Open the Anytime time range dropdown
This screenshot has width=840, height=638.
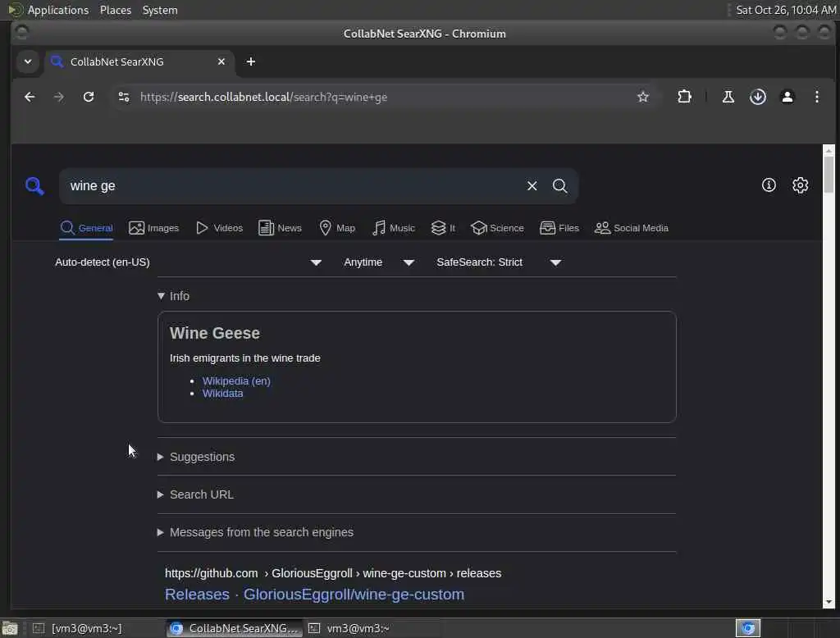(x=379, y=262)
